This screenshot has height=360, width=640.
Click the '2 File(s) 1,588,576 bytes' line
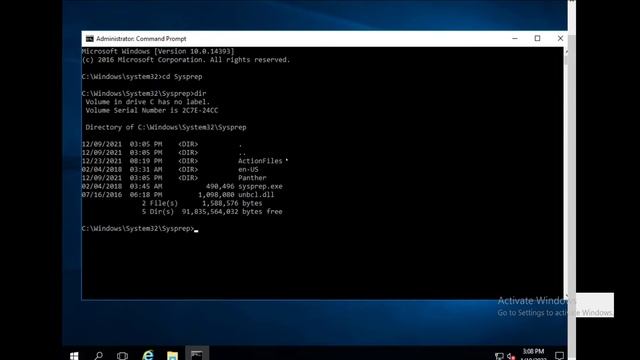202,203
